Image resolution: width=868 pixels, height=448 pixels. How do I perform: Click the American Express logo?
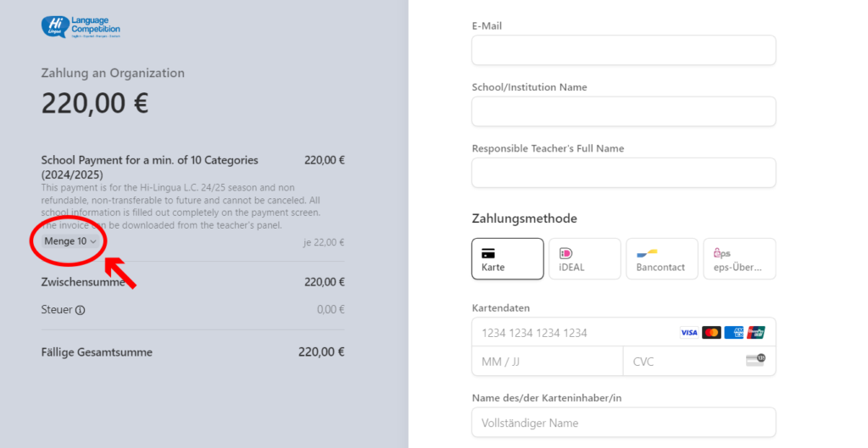coord(734,333)
